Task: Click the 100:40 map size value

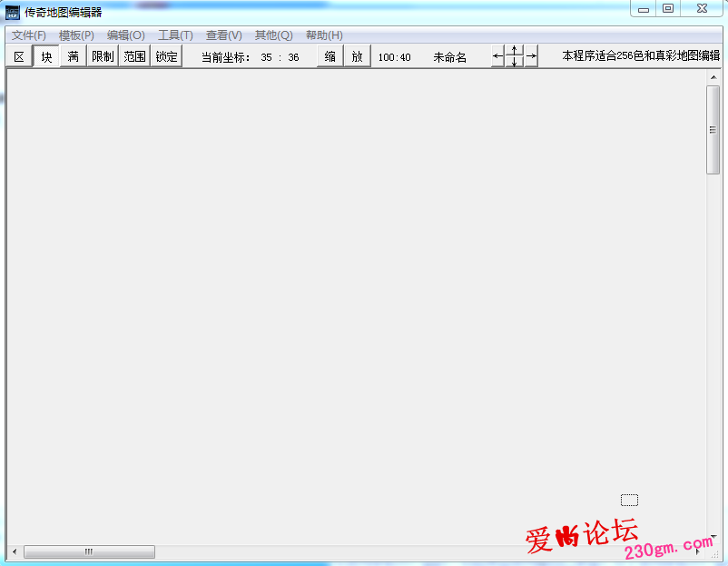Action: pyautogui.click(x=394, y=57)
